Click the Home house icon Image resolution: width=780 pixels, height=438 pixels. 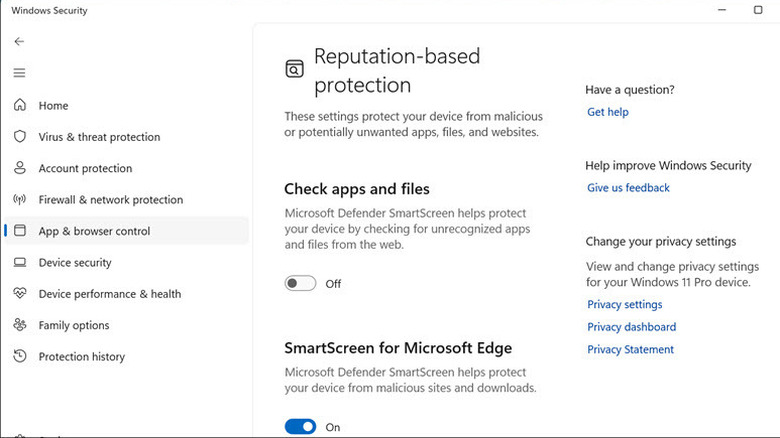tap(19, 105)
